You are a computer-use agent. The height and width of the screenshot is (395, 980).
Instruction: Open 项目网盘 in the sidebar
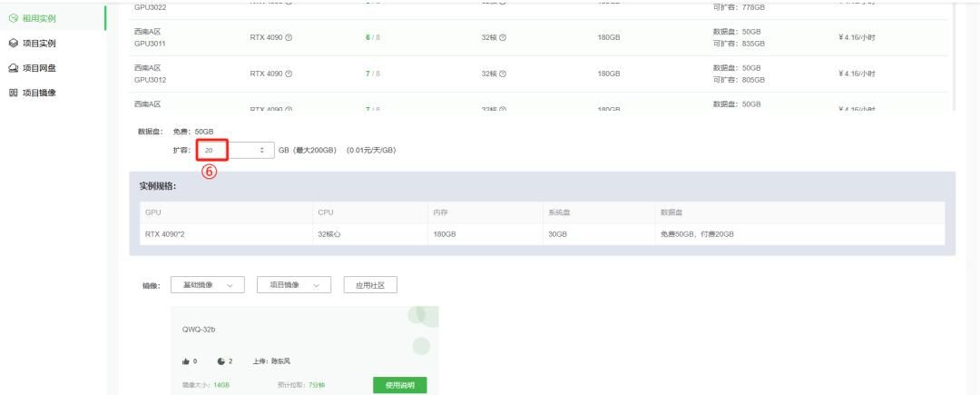tap(39, 68)
